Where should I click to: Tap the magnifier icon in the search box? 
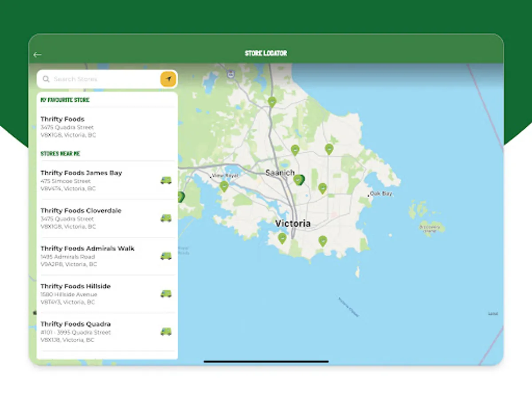coord(46,79)
